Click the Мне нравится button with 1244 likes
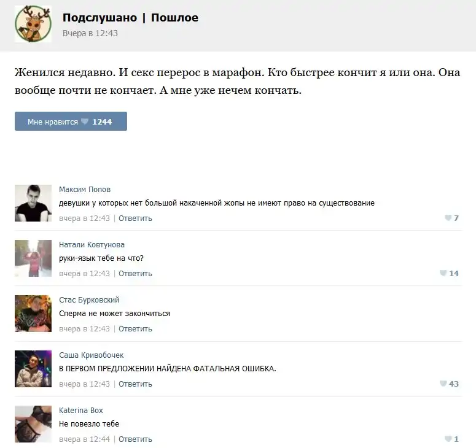The image size is (476, 448). (71, 122)
